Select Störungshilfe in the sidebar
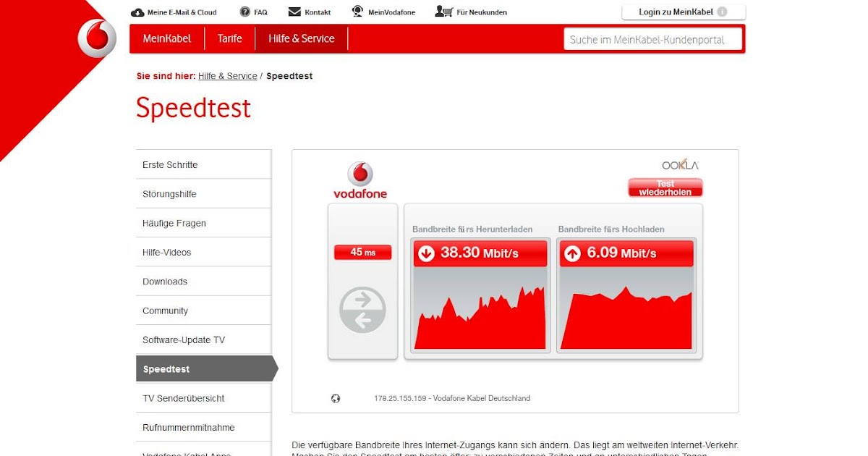This screenshot has height=456, width=868. 203,194
